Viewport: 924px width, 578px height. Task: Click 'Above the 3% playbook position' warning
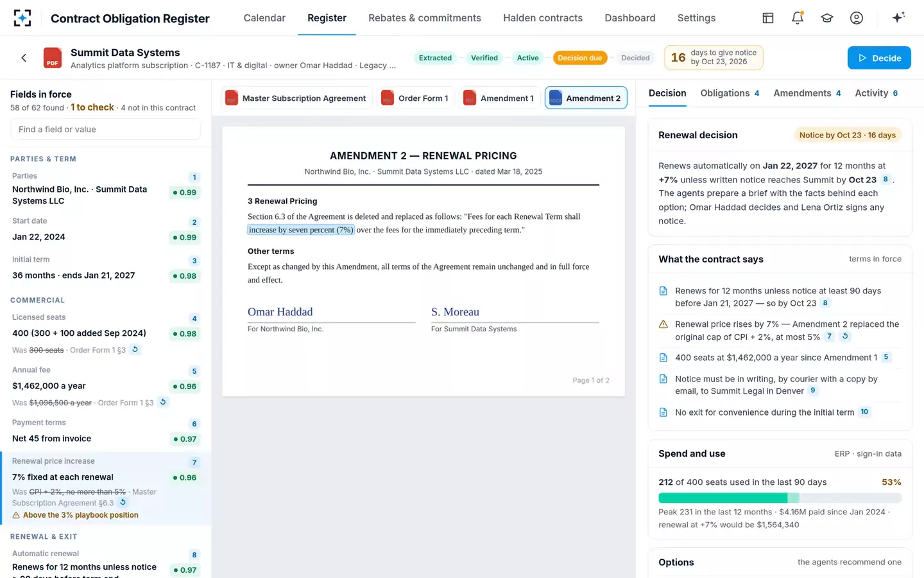click(76, 515)
